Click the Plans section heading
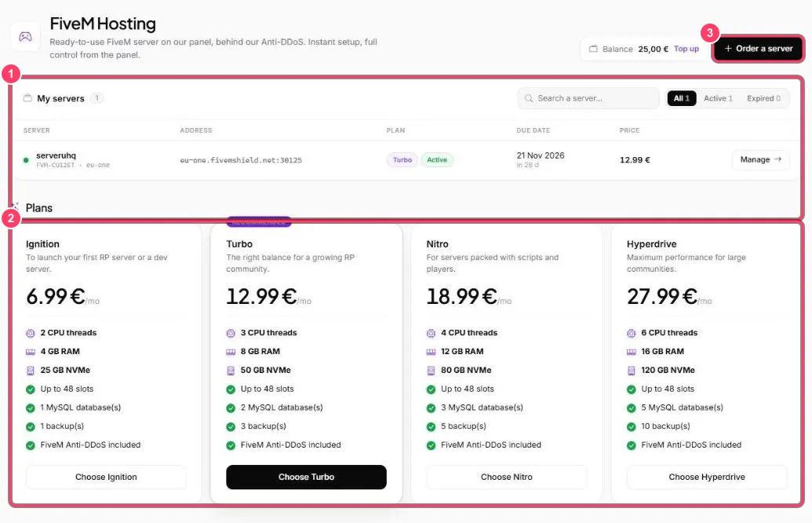Viewport: 812px width, 523px height. coord(39,208)
